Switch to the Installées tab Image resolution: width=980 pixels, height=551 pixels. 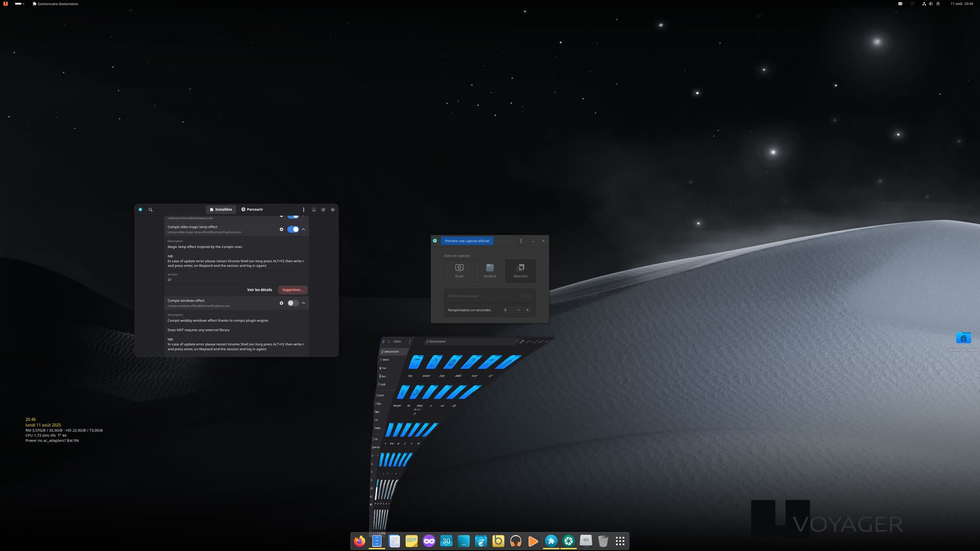(220, 210)
